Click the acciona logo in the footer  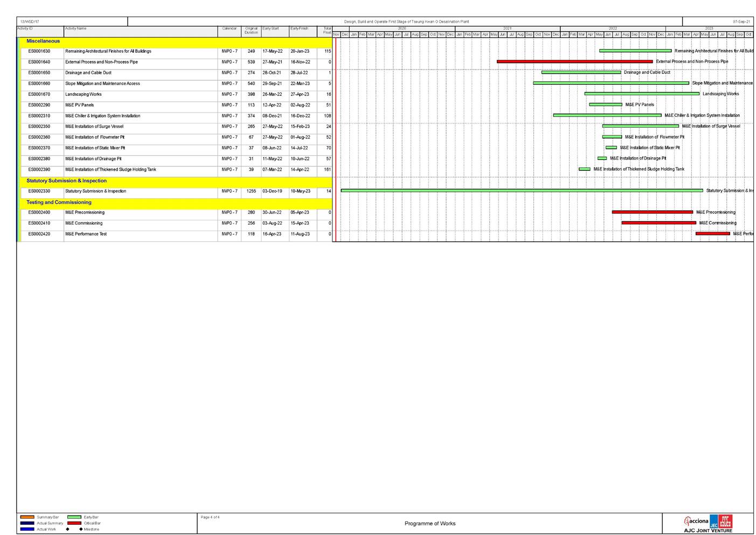pyautogui.click(x=696, y=521)
